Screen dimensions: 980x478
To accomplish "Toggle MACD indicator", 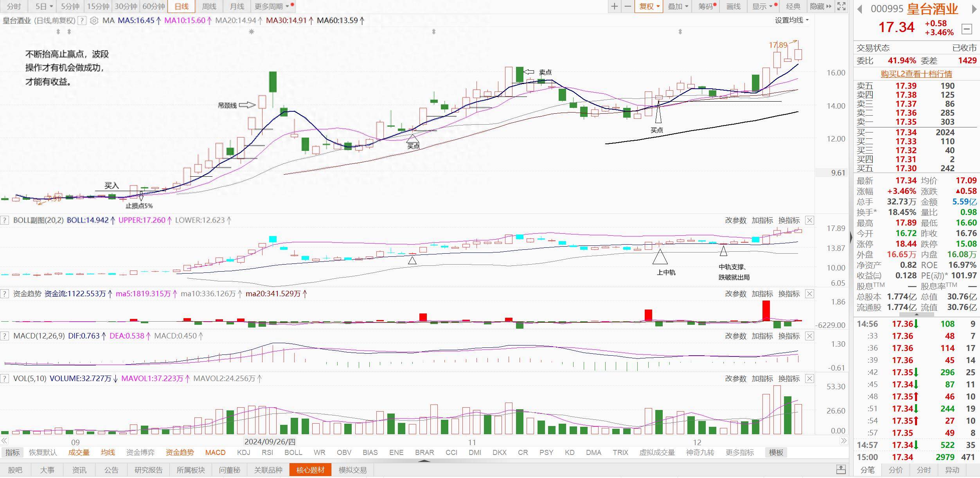I will pyautogui.click(x=215, y=452).
